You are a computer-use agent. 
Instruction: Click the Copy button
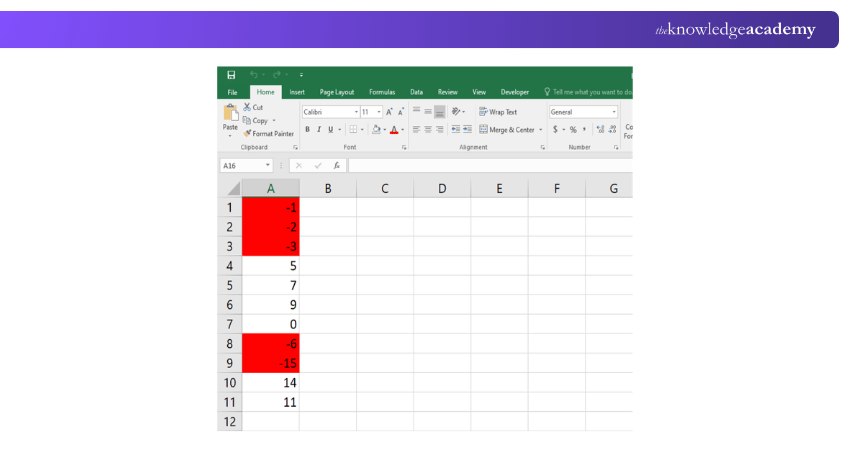click(255, 120)
